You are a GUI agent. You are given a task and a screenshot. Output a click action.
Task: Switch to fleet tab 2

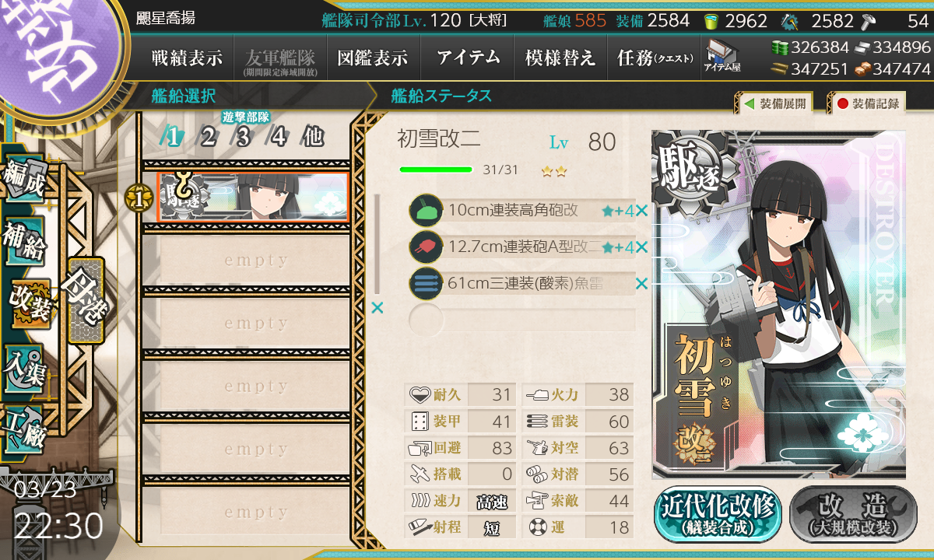[209, 138]
